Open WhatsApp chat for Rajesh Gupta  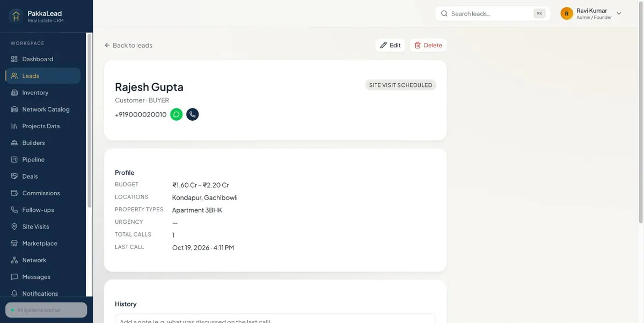pos(176,114)
